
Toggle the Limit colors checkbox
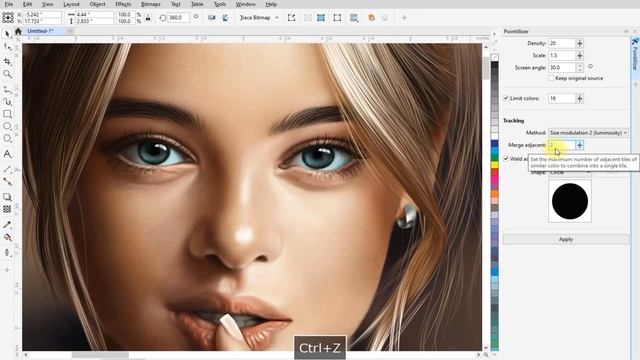(506, 98)
